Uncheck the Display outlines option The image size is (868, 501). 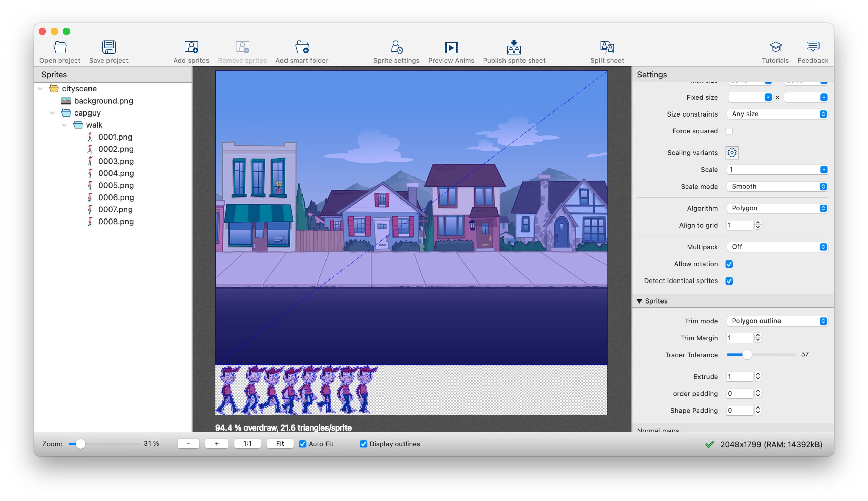coord(363,444)
